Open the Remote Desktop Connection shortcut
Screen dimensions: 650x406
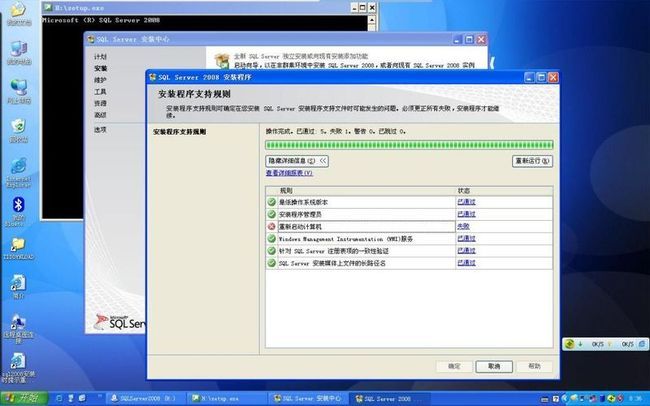pyautogui.click(x=18, y=323)
